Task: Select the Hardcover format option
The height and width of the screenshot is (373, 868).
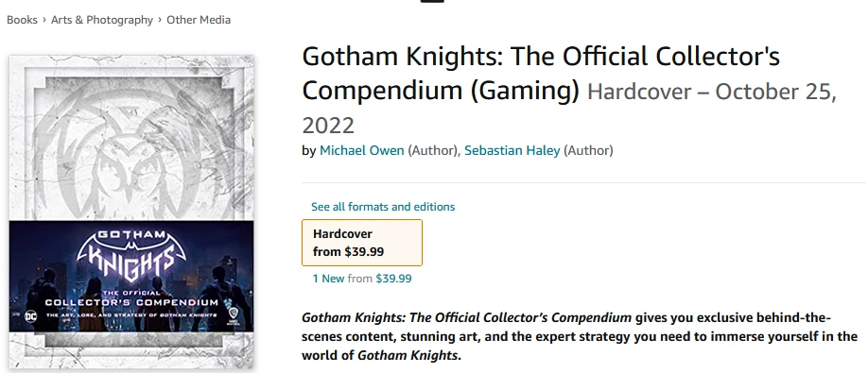Action: (362, 243)
